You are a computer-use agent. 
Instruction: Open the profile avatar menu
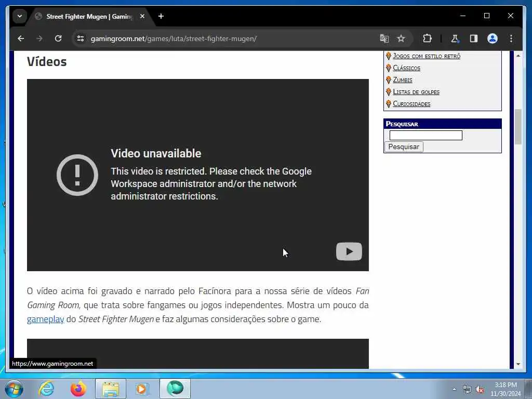pos(493,38)
